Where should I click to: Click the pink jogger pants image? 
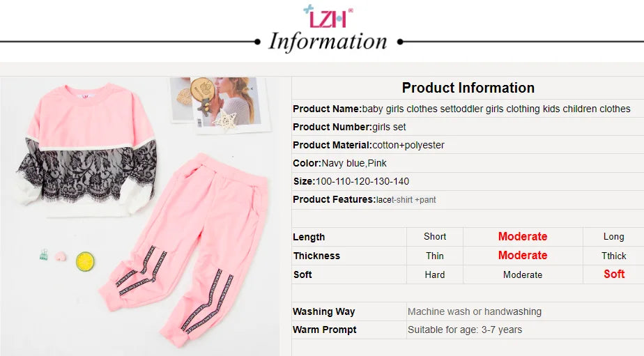pyautogui.click(x=185, y=249)
